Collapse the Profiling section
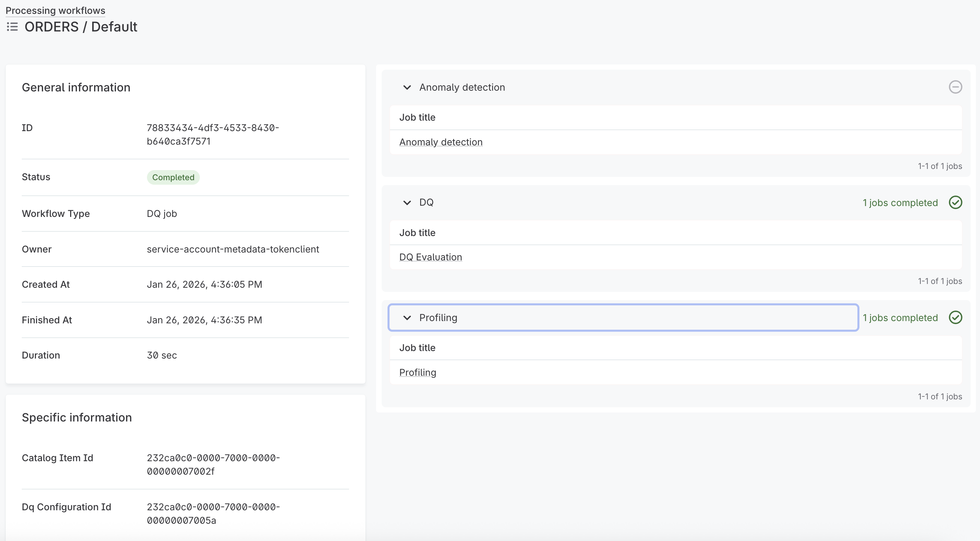The height and width of the screenshot is (541, 980). point(407,317)
